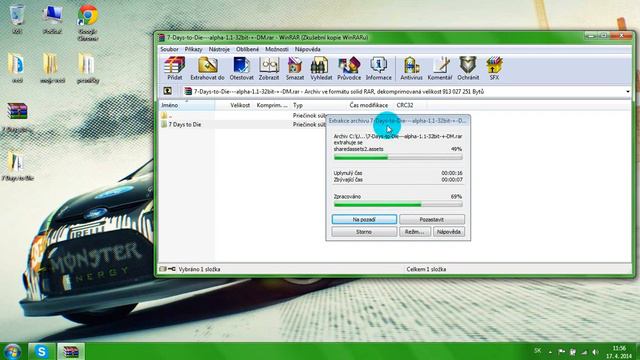Open the Nástroje menu

pyautogui.click(x=219, y=49)
